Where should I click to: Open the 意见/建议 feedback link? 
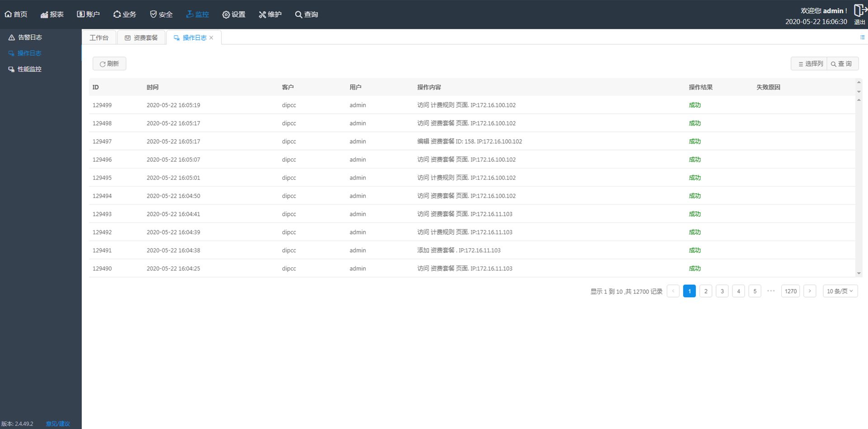click(58, 424)
